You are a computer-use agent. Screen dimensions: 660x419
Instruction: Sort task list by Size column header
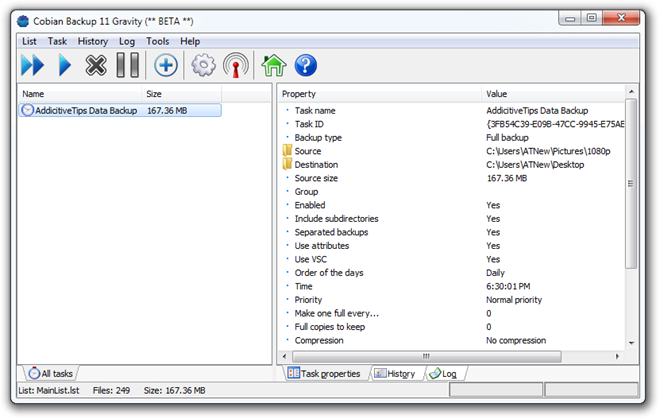182,94
